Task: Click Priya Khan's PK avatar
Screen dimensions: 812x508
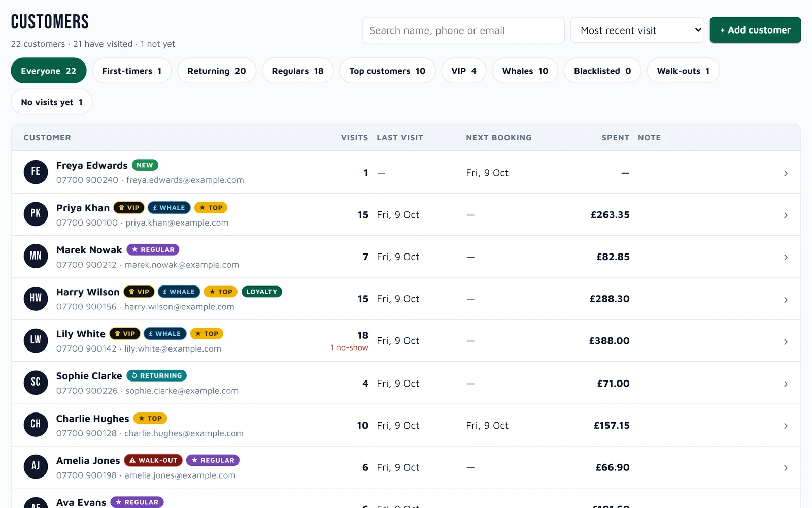Action: (x=36, y=214)
